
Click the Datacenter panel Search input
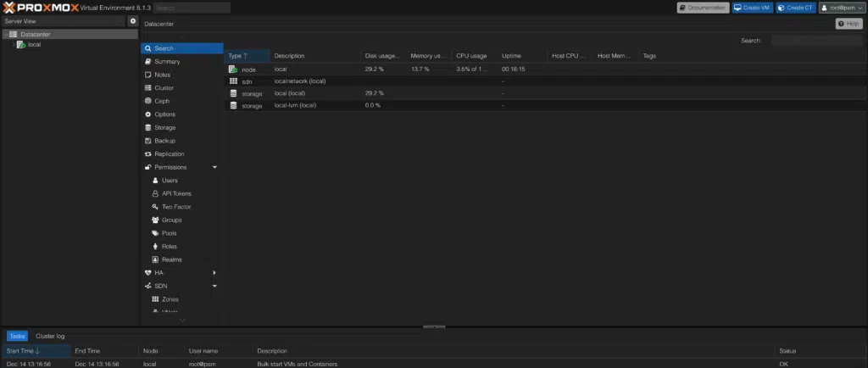817,41
